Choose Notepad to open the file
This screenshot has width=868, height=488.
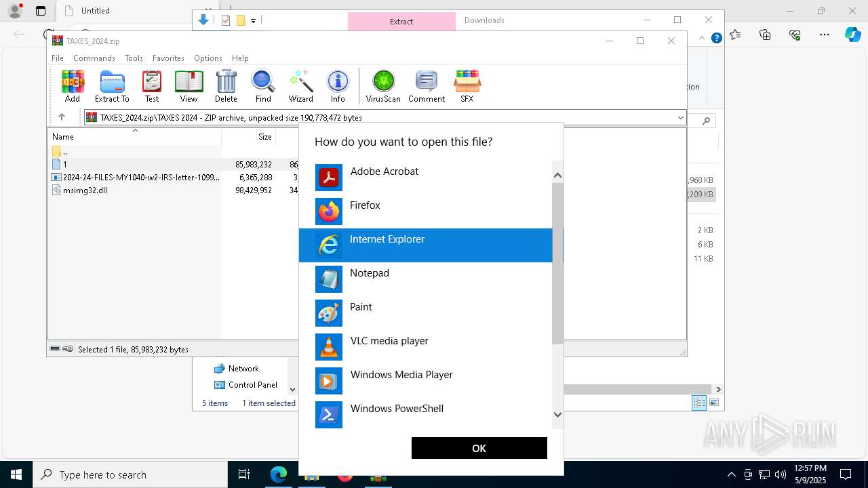(426, 279)
